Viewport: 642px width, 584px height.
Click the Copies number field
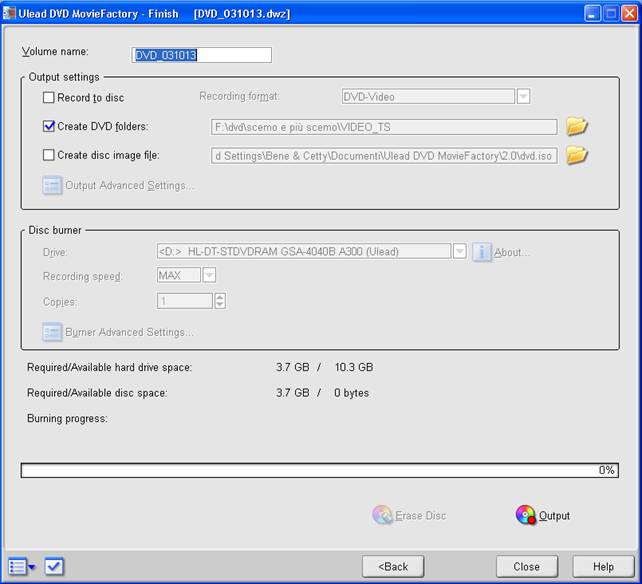point(185,301)
